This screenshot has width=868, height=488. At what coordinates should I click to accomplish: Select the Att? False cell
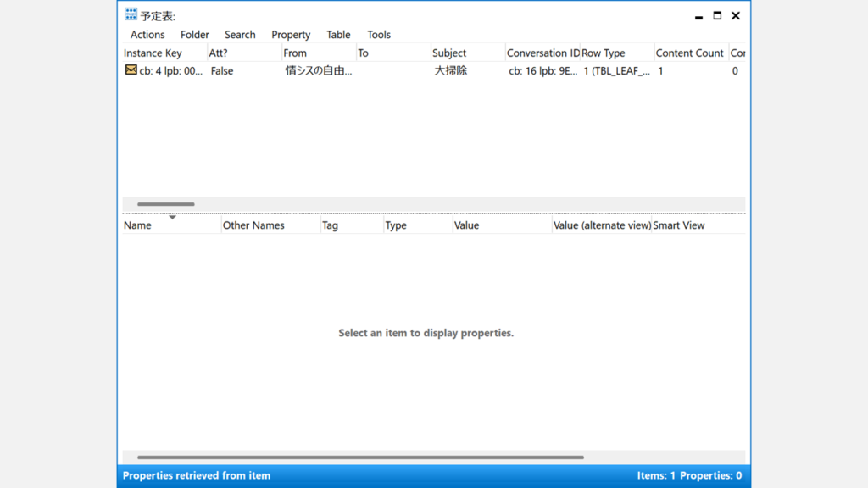click(222, 71)
